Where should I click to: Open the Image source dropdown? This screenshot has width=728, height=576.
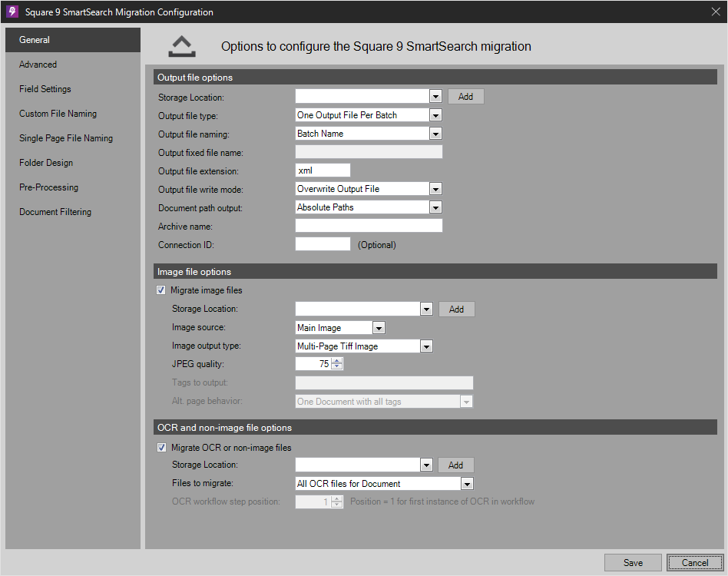pyautogui.click(x=379, y=328)
